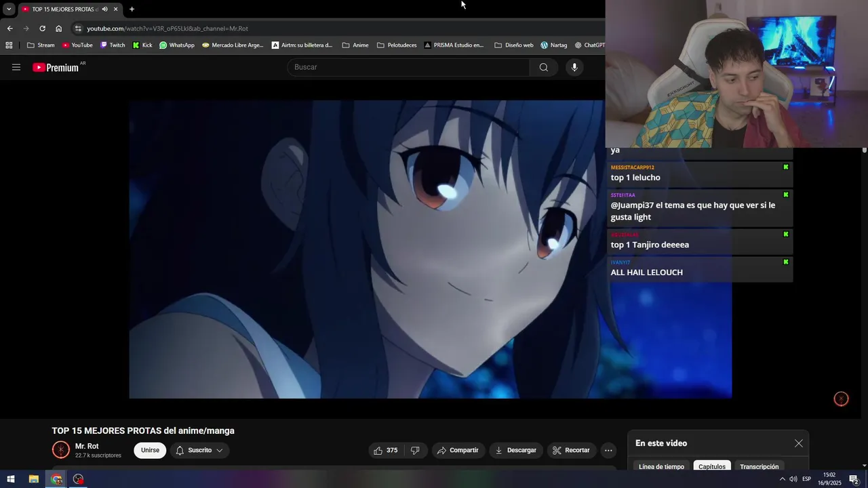This screenshot has width=868, height=488.
Task: Click the Descargar download button
Action: point(515,450)
